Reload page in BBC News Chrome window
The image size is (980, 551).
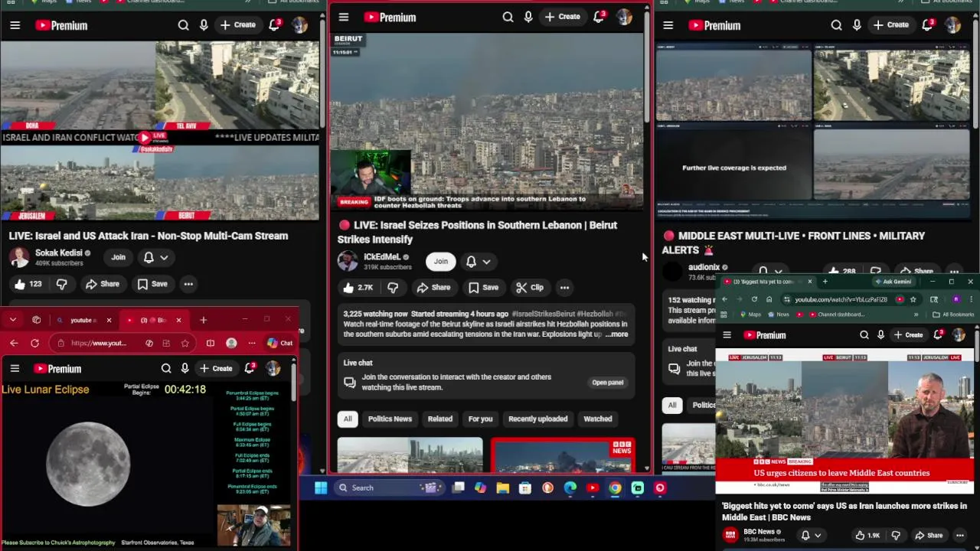point(754,299)
